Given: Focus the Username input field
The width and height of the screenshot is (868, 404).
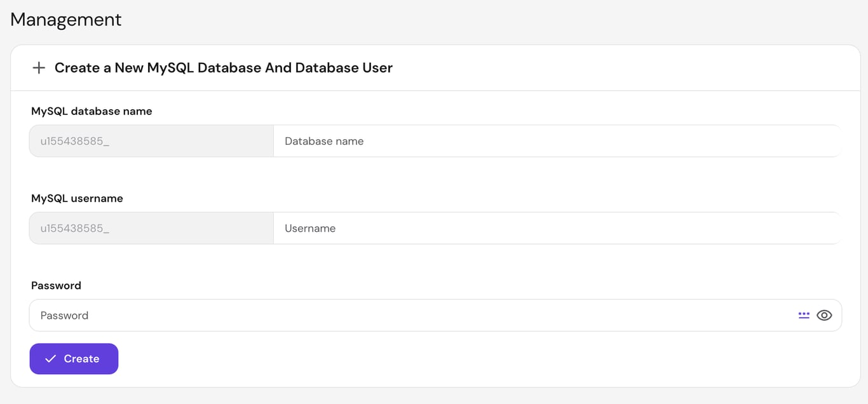Looking at the screenshot, I should pyautogui.click(x=557, y=228).
